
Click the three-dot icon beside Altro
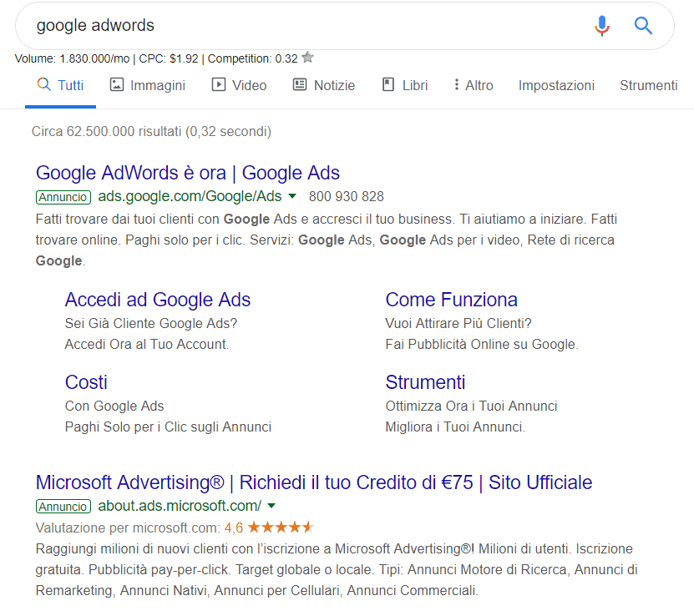click(x=456, y=84)
